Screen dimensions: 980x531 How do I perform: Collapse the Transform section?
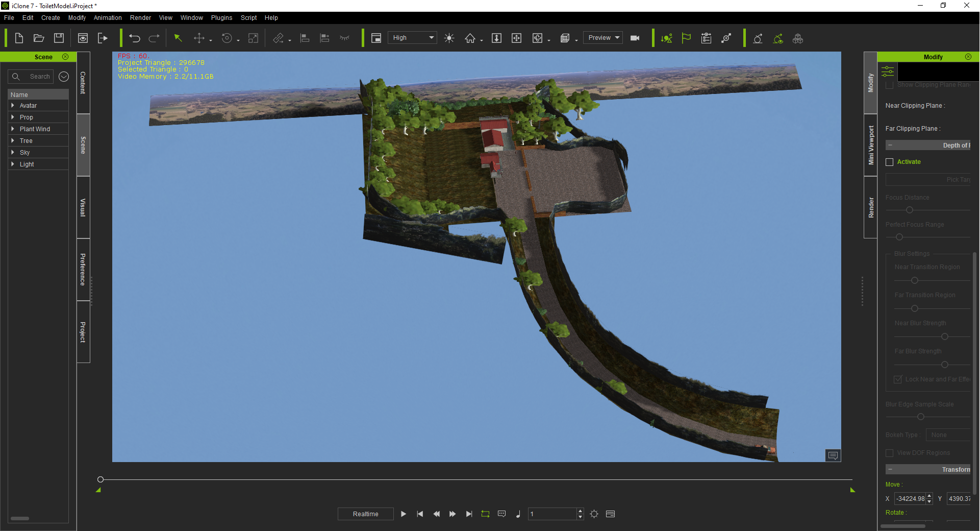click(x=890, y=469)
